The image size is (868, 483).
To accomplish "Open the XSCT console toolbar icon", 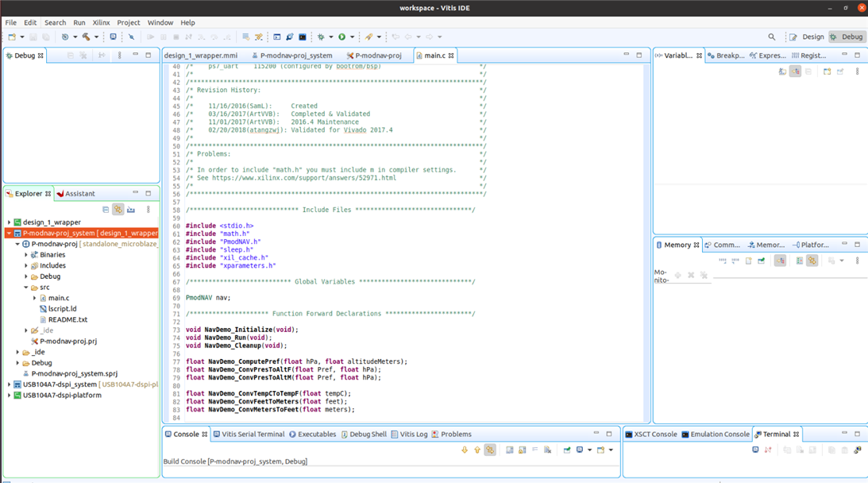I will 303,37.
